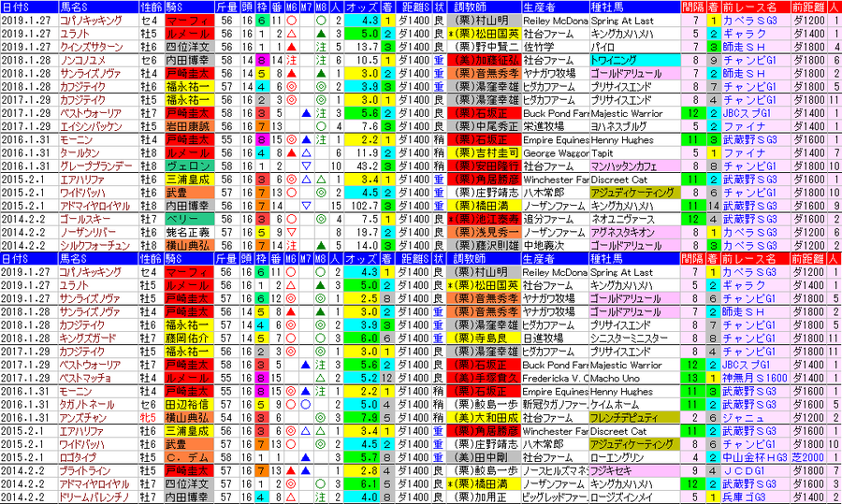Select horse アンズチャン

[x=83, y=418]
